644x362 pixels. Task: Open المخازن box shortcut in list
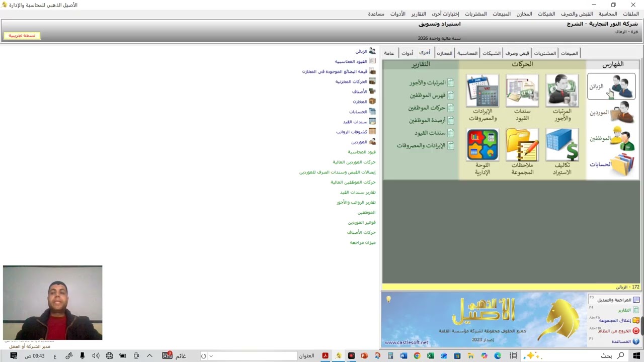coord(364,102)
